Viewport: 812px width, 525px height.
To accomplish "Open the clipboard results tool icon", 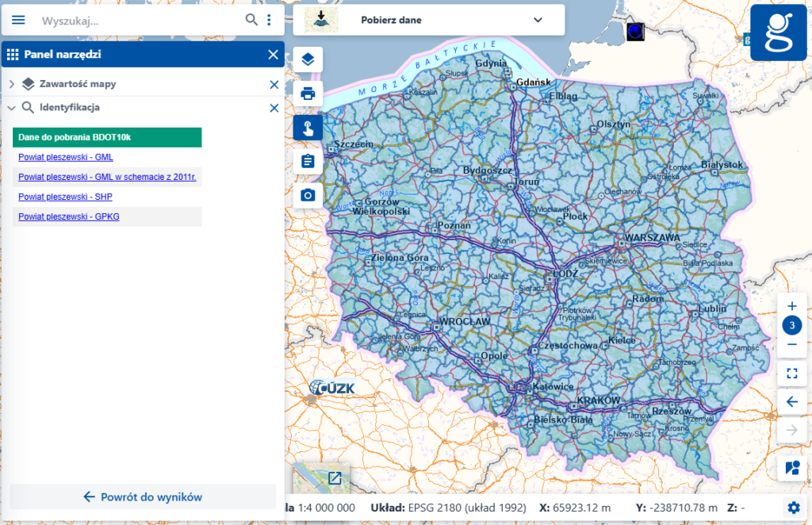I will tap(308, 161).
